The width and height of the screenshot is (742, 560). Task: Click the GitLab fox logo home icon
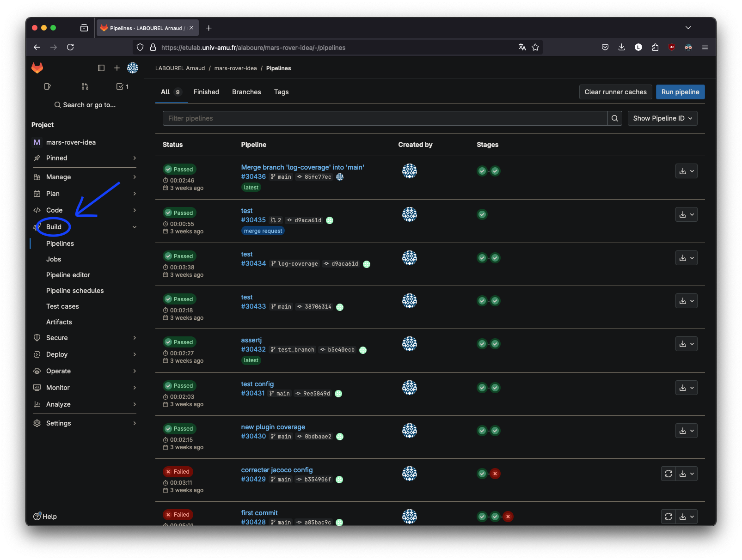37,68
